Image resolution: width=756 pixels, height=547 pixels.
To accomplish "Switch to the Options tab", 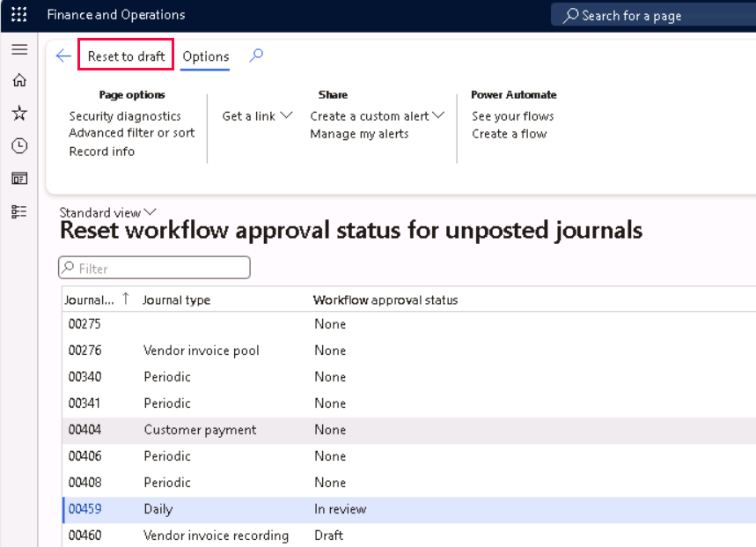I will click(x=206, y=56).
